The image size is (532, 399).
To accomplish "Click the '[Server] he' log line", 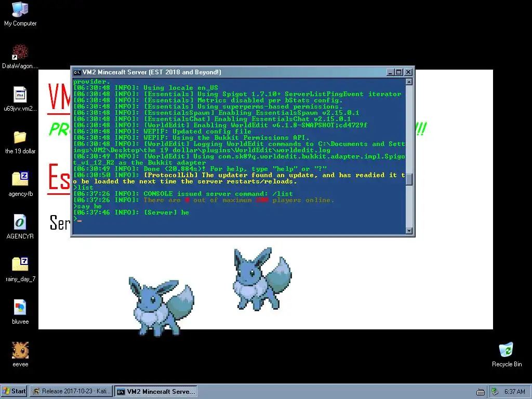I will (131, 212).
